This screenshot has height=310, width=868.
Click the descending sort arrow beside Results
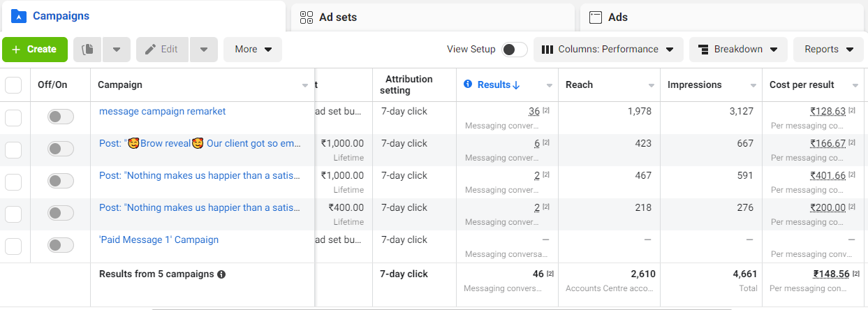tap(516, 85)
